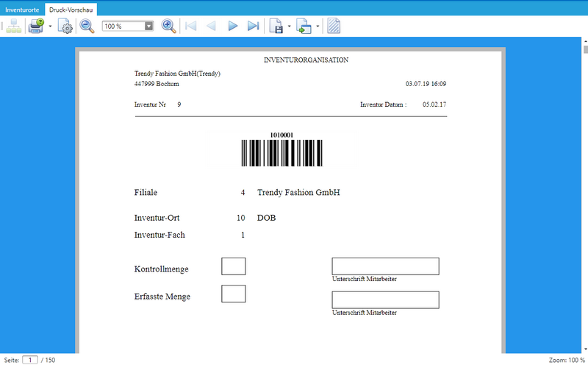The width and height of the screenshot is (588, 365).
Task: Click the export document save icon
Action: pos(276,26)
